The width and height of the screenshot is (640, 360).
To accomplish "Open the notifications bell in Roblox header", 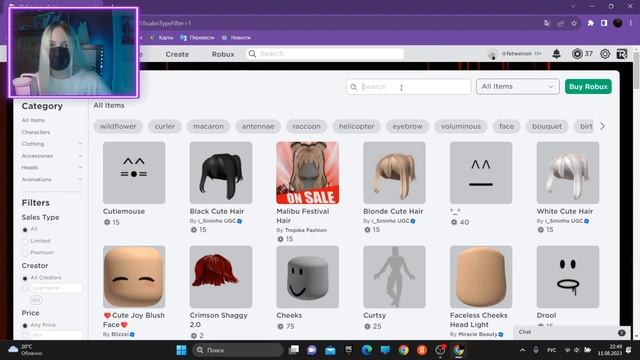I will pyautogui.click(x=556, y=53).
